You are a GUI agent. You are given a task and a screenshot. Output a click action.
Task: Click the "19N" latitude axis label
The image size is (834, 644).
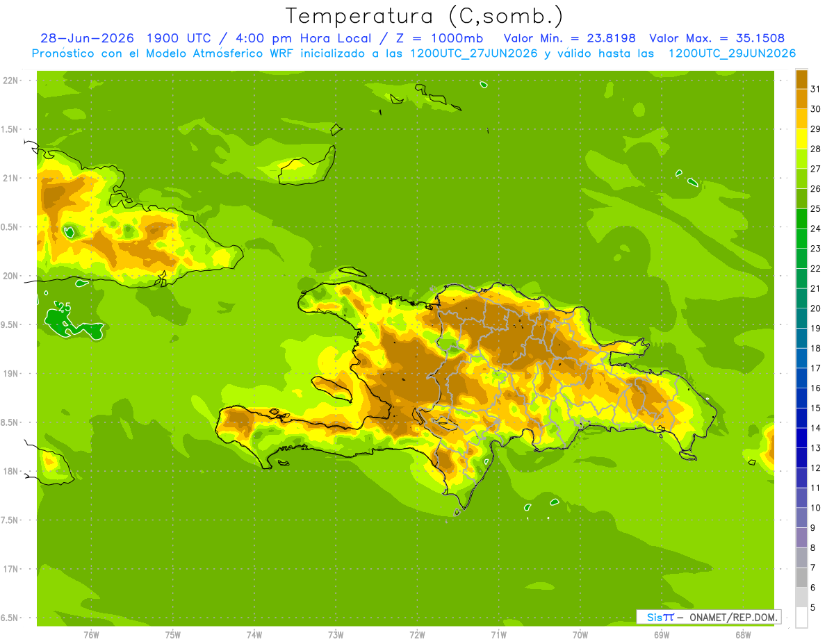(11, 374)
